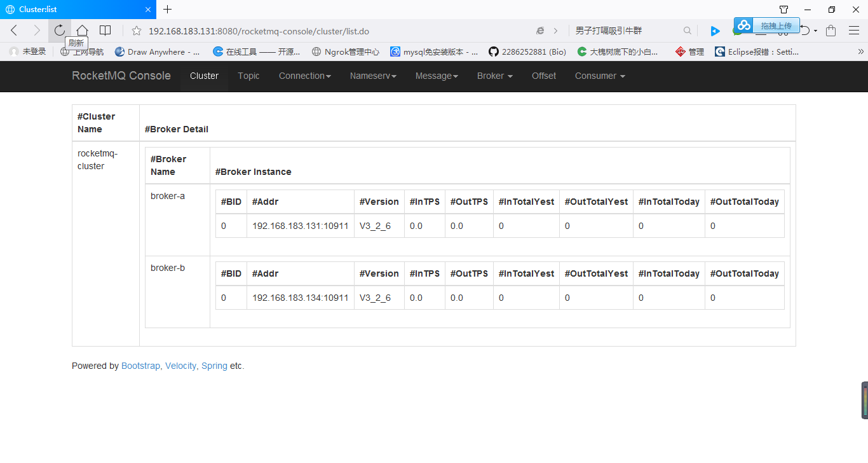Click the cloud drag-upload widget icon
868x463 pixels.
[x=744, y=25]
